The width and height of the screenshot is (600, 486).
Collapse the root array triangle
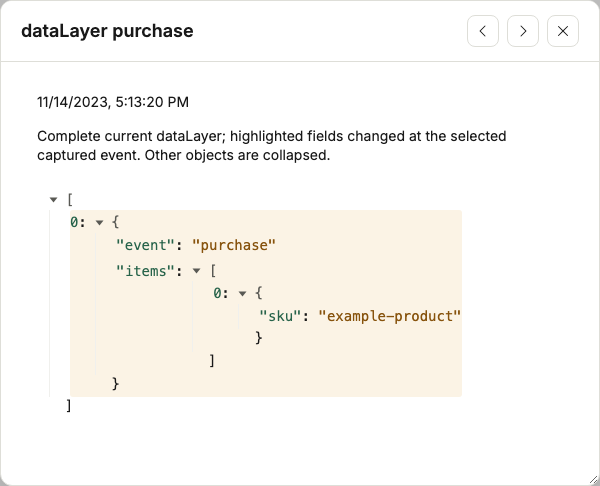click(54, 199)
